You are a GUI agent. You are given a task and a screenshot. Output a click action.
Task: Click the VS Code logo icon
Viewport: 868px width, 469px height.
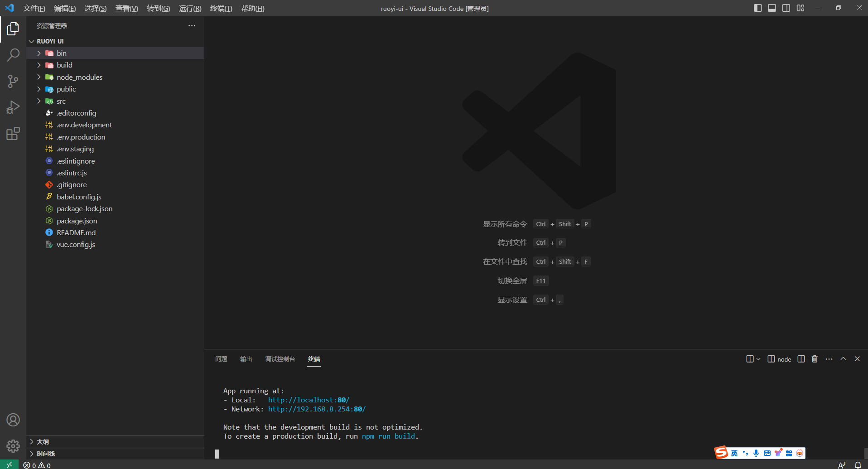10,8
